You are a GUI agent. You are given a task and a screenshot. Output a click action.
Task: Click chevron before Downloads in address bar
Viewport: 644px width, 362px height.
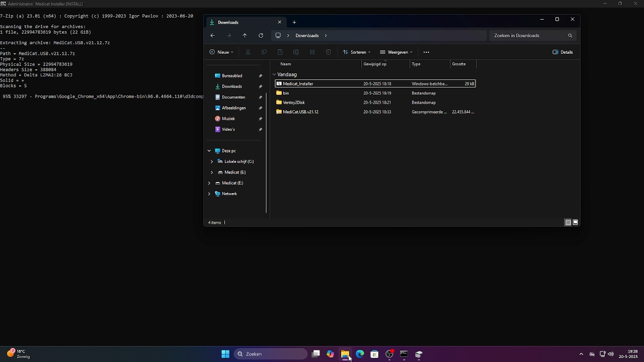(288, 36)
